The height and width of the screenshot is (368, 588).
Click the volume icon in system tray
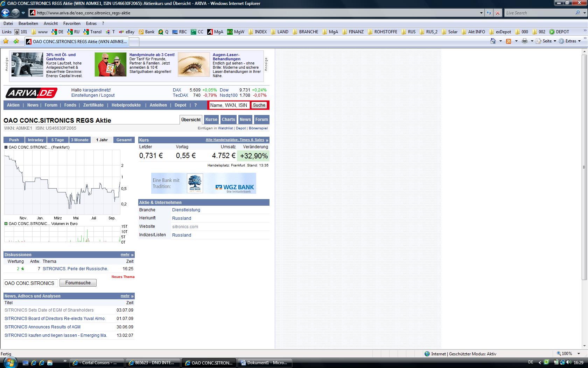click(568, 362)
